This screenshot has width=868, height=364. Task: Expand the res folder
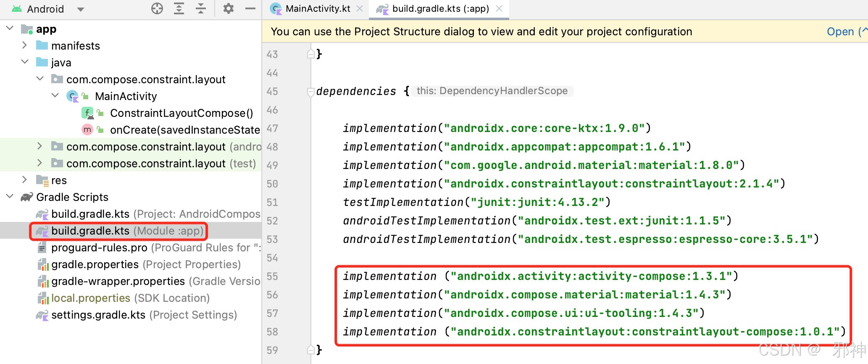coord(24,180)
